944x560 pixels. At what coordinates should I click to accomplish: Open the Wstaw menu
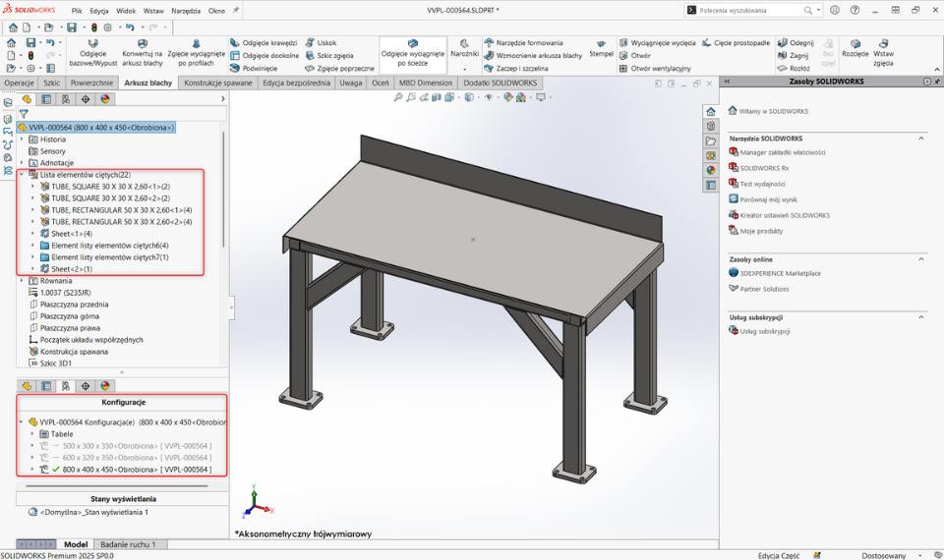[x=153, y=10]
